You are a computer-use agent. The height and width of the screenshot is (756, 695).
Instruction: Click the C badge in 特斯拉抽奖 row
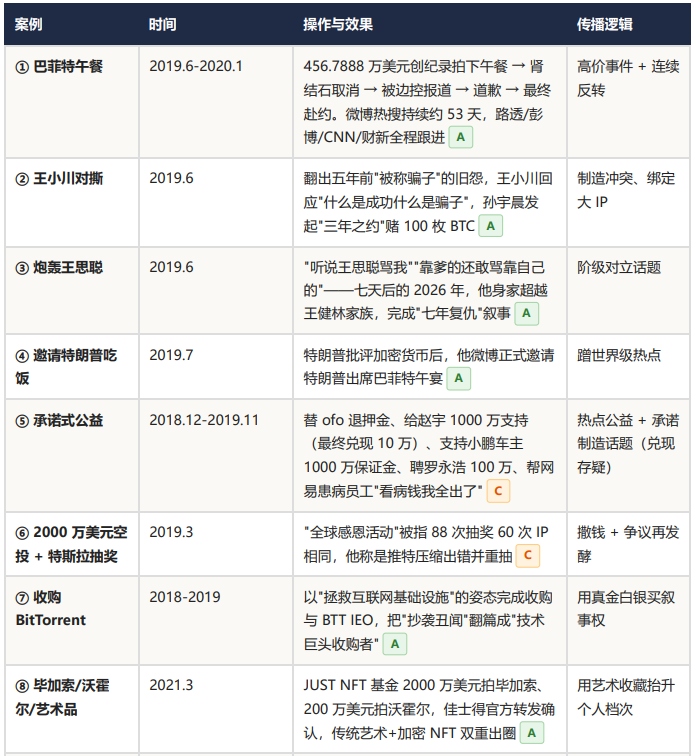528,555
